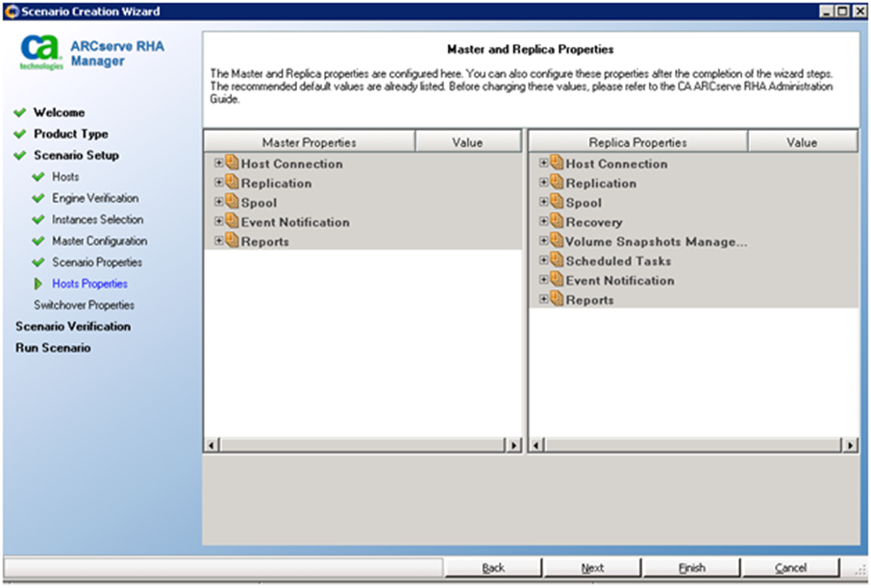The width and height of the screenshot is (871, 588).
Task: Select the Scheduled Tasks row text
Action: pos(618,261)
